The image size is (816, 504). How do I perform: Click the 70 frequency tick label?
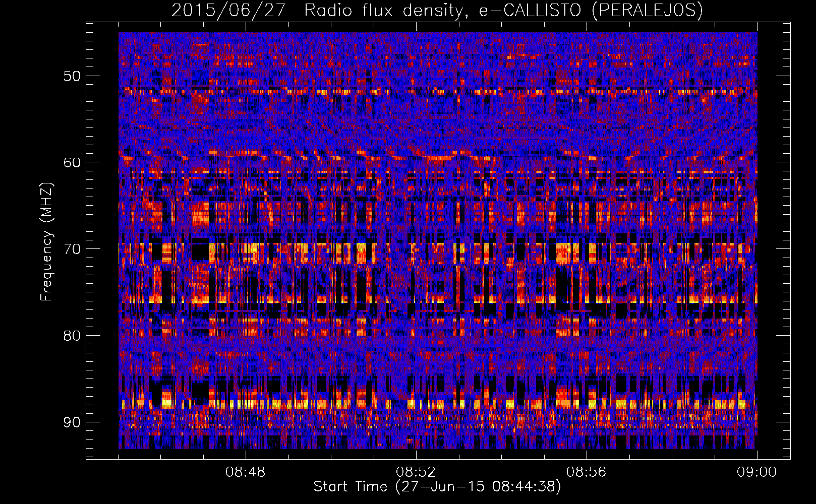[72, 249]
